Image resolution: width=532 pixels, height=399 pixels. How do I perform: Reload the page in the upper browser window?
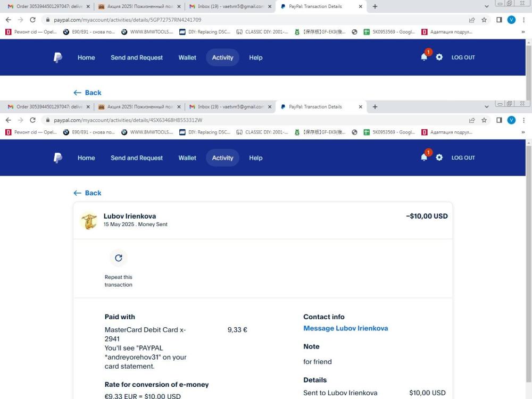32,20
